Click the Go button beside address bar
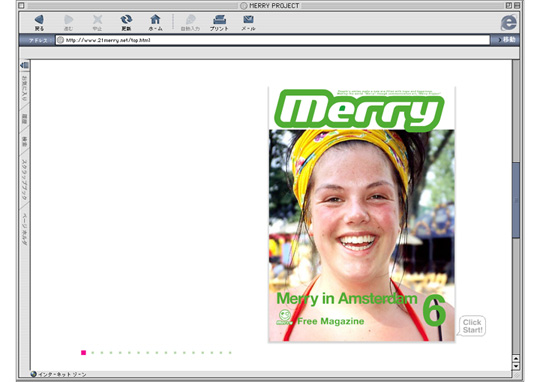The height and width of the screenshot is (382, 540). point(506,40)
